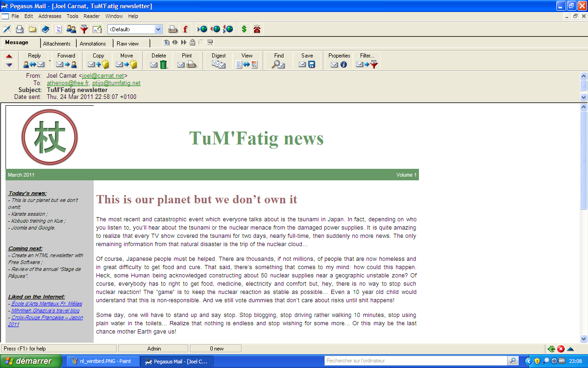Click the Filter... button
The height and width of the screenshot is (368, 588).
(x=367, y=60)
